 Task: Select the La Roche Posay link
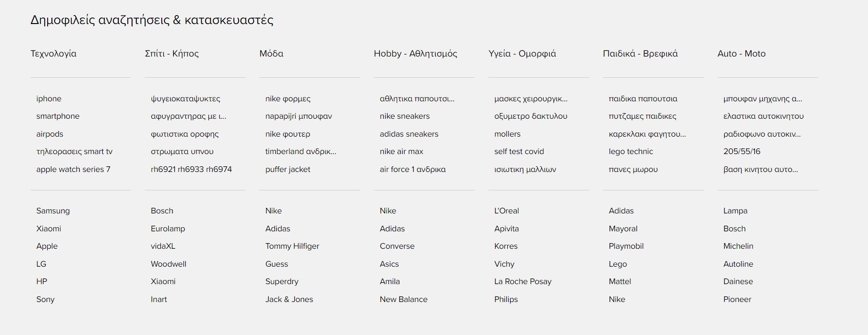522,281
